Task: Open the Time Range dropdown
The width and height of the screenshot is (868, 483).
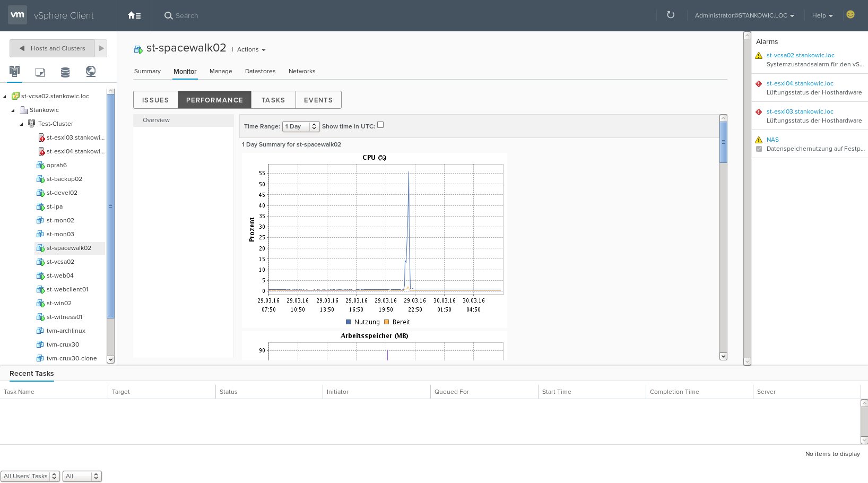Action: pos(301,126)
